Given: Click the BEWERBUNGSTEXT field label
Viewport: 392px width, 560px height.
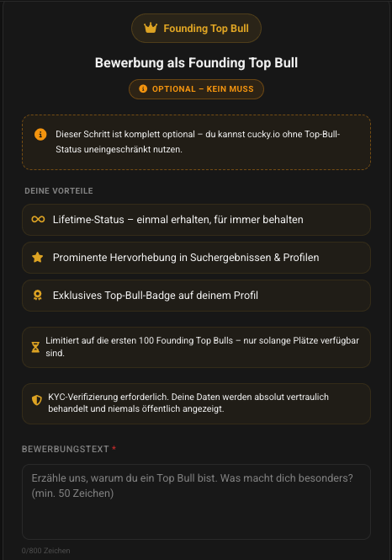Looking at the screenshot, I should [x=66, y=449].
